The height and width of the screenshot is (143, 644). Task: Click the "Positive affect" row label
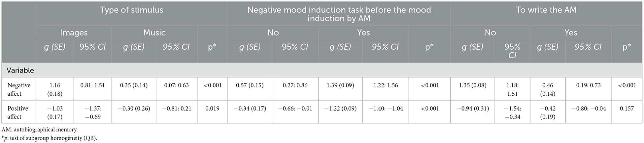pos(18,113)
